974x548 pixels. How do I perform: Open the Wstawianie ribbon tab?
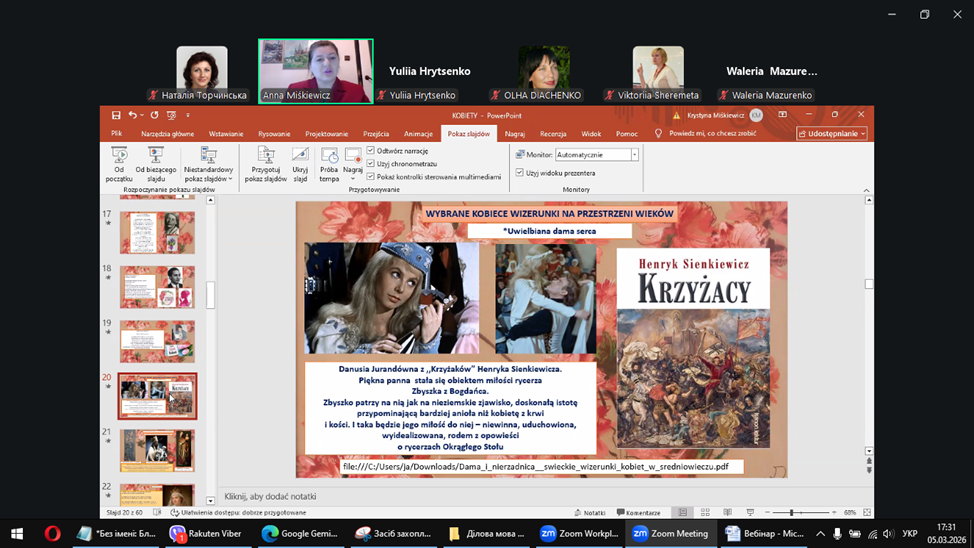coord(226,134)
